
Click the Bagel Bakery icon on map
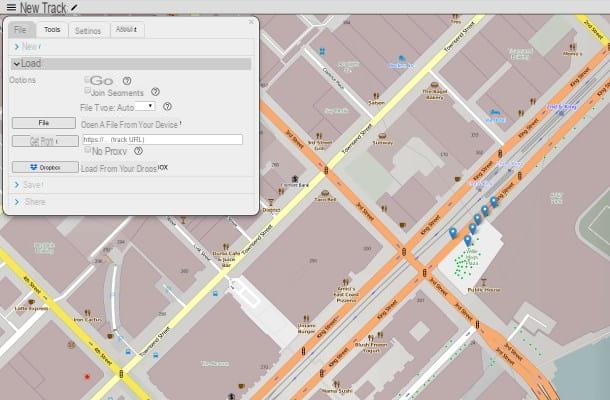435,85
